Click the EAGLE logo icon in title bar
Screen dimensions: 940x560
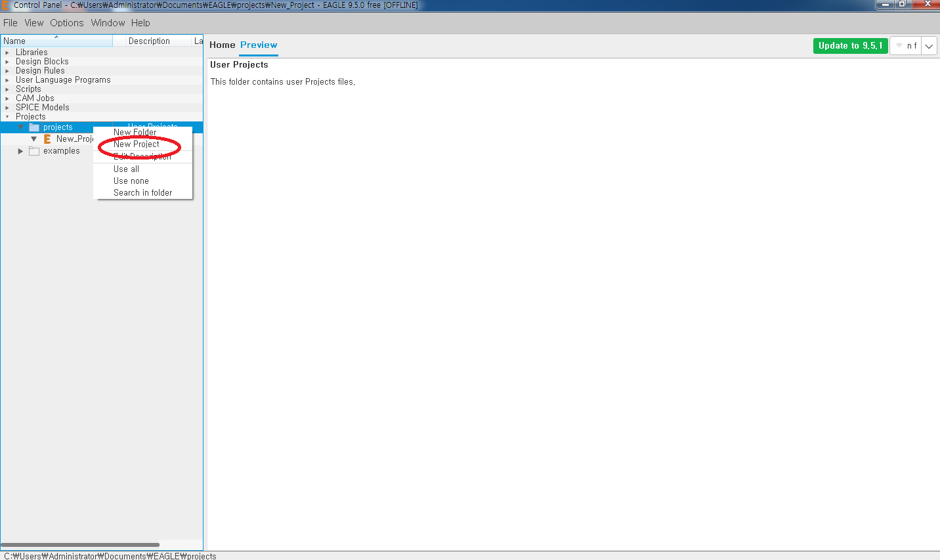pyautogui.click(x=5, y=5)
